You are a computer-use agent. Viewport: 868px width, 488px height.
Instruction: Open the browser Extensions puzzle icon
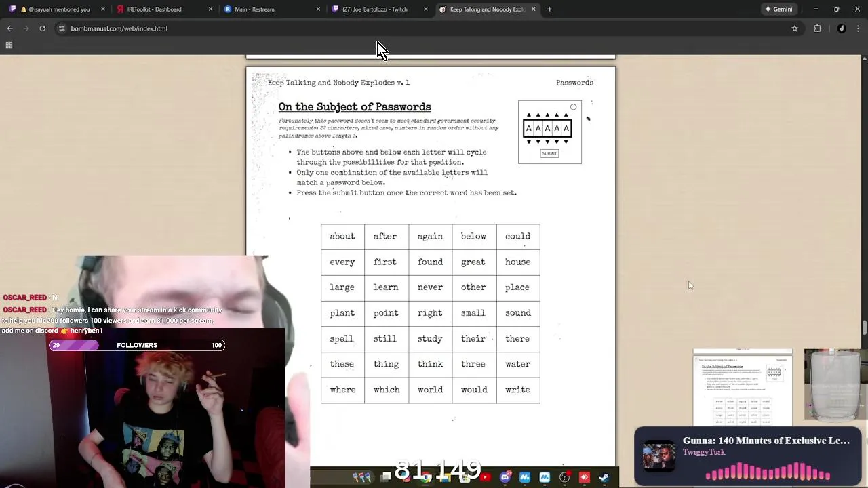pyautogui.click(x=817, y=28)
